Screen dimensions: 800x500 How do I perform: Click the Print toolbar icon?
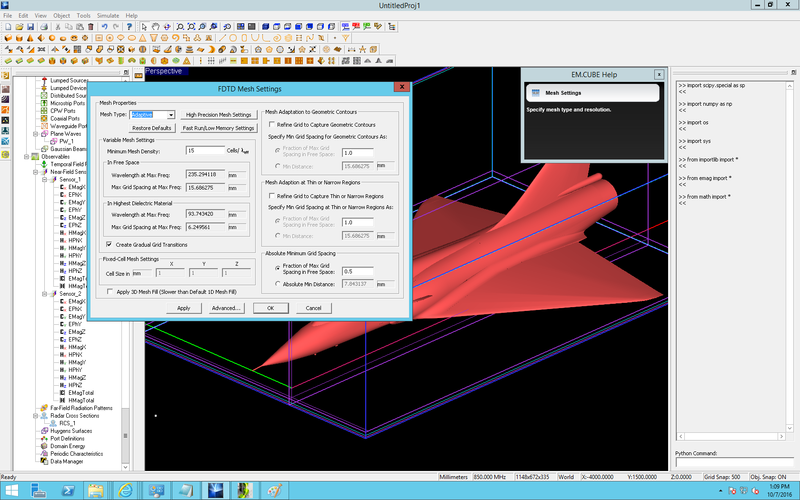44,27
